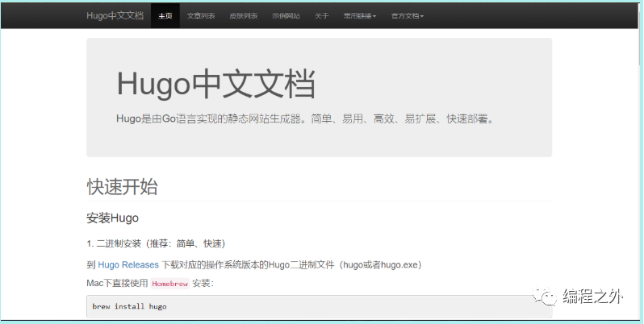
Task: Open 示例网站 from the navbar
Action: point(286,16)
